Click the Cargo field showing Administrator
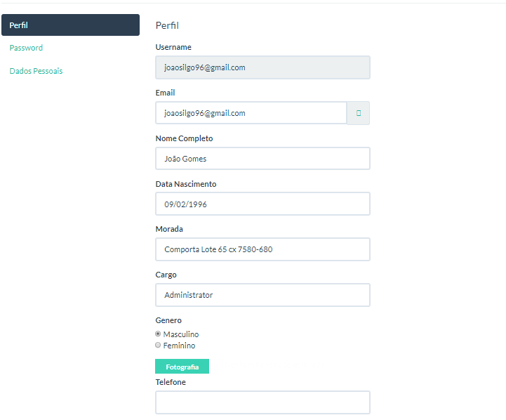The image size is (506, 420). [x=262, y=295]
